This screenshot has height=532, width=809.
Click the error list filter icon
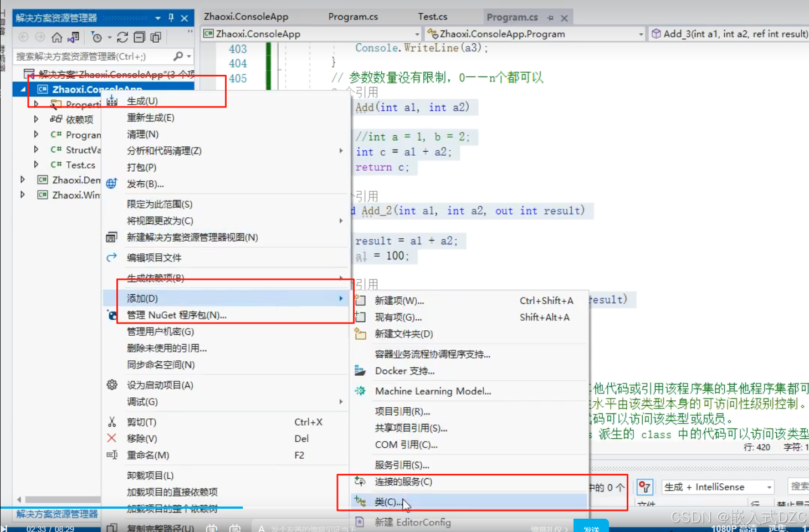tap(644, 487)
